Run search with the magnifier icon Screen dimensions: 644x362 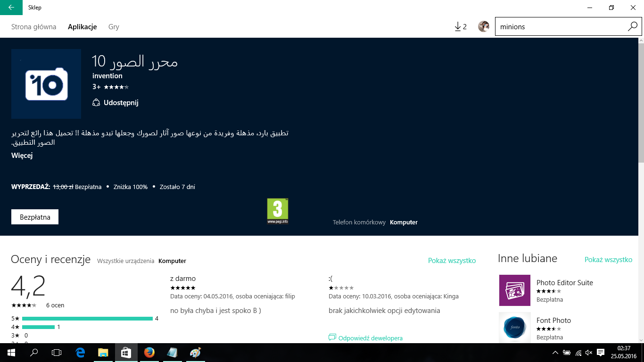point(633,27)
